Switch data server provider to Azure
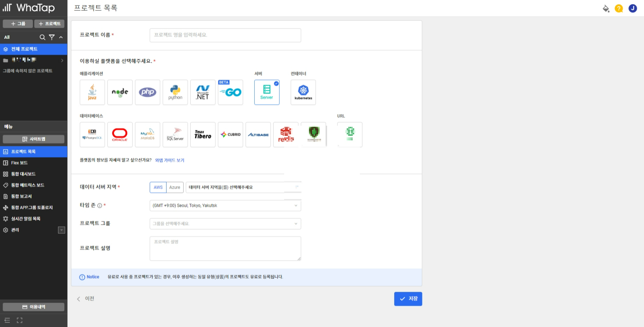This screenshot has height=327, width=644. point(174,187)
